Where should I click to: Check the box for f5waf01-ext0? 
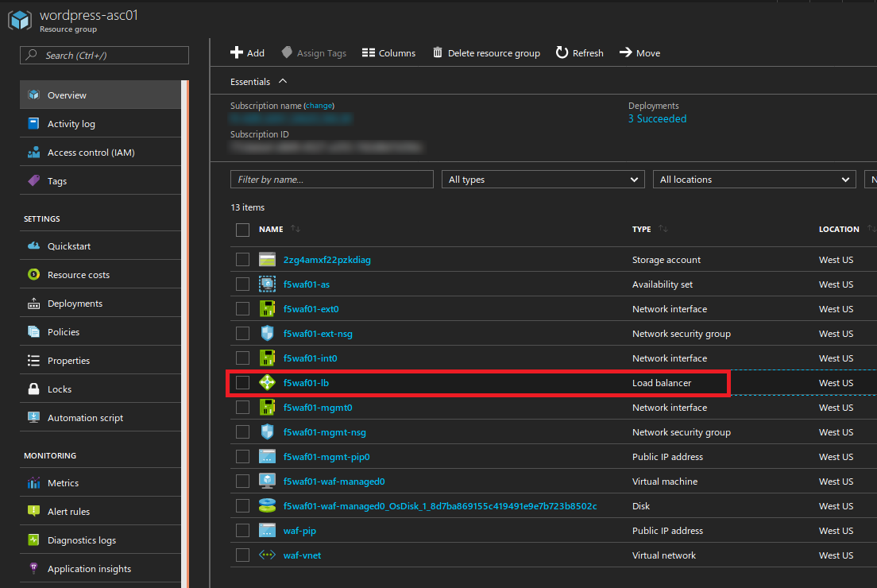point(242,309)
